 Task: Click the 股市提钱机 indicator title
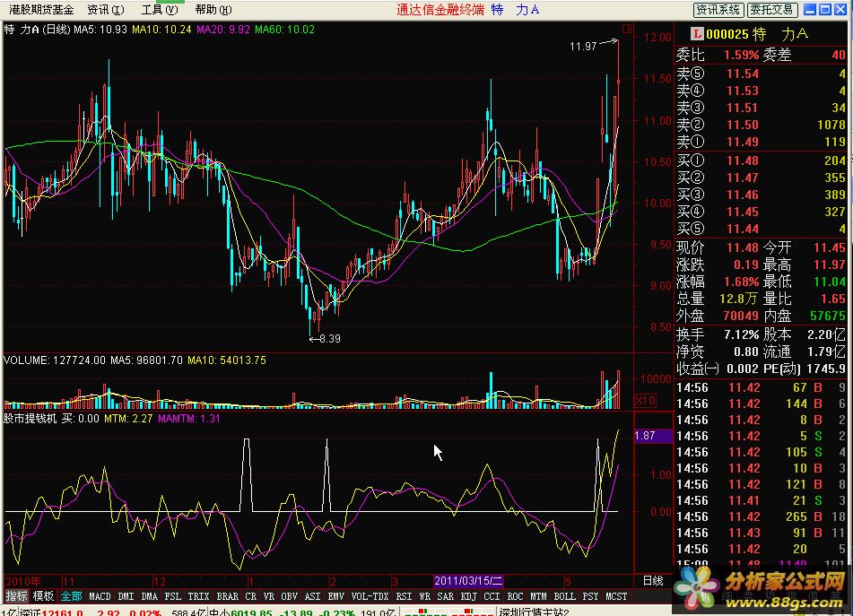[30, 418]
